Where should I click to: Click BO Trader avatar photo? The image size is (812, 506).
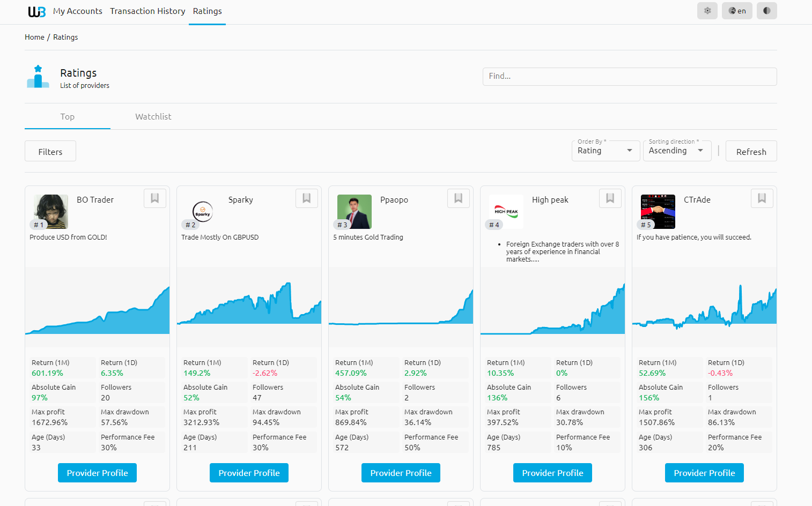51,212
